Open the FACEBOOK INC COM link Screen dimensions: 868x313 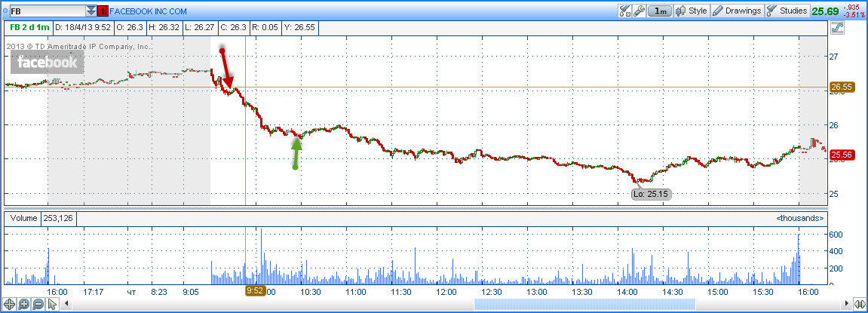[x=149, y=11]
